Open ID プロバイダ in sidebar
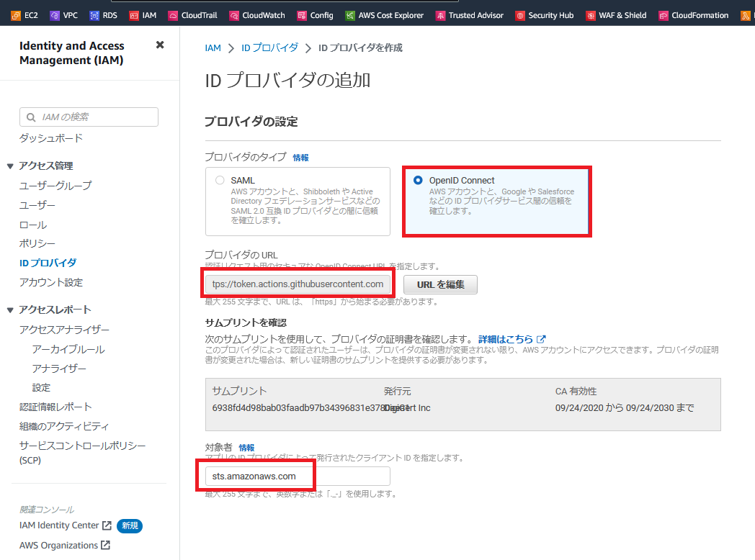Screen dimensions: 755x560 click(x=48, y=263)
